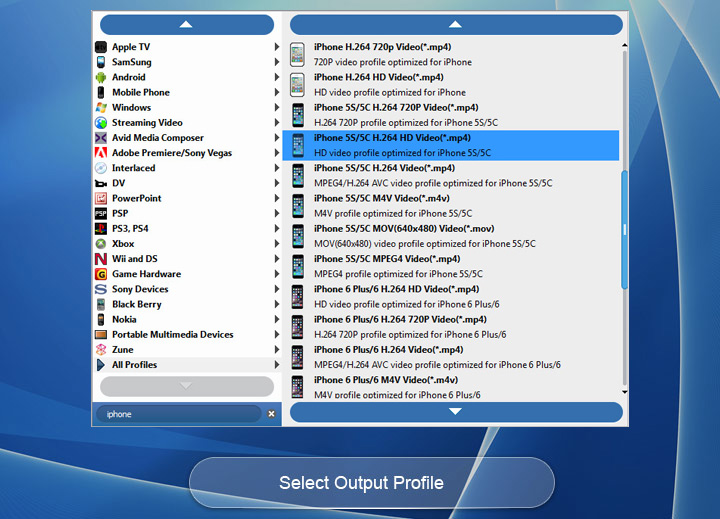
Task: Click the SamSung phone icon
Action: [101, 62]
